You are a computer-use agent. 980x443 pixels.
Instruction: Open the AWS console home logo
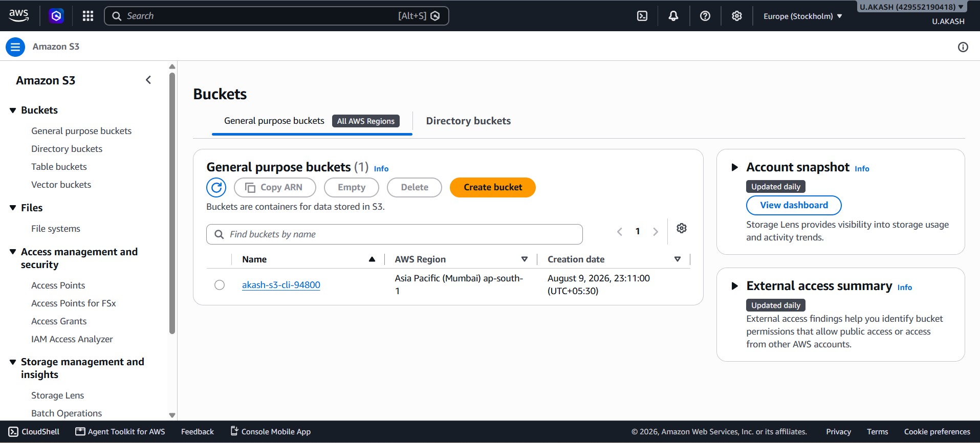pos(19,15)
